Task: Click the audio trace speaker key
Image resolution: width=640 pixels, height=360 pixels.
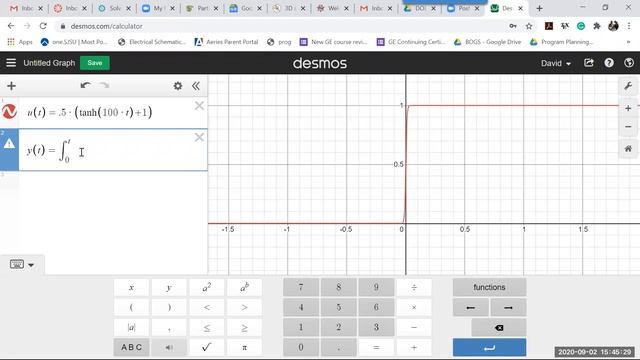Action: point(169,347)
